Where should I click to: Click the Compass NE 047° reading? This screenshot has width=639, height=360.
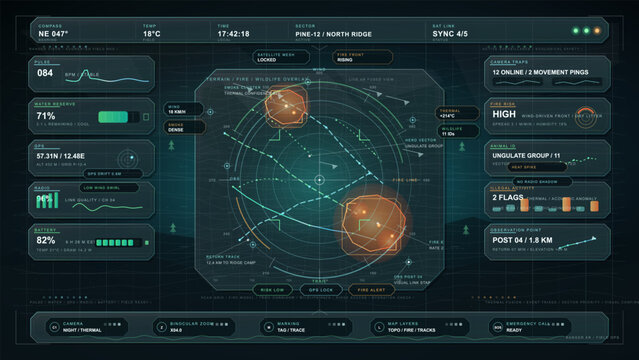coord(53,34)
